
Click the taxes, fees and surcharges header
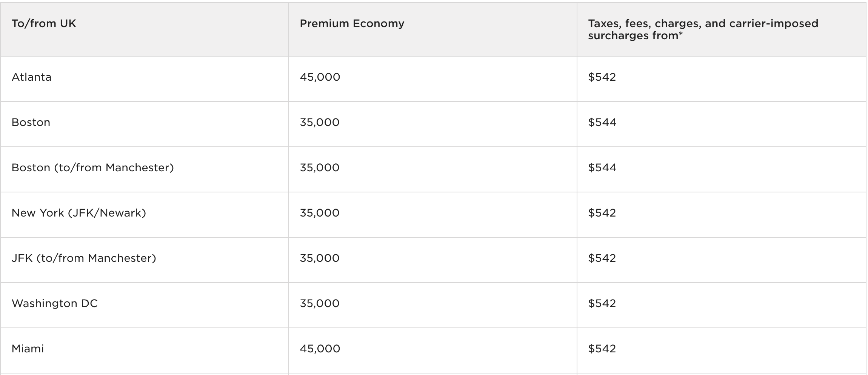(x=703, y=29)
